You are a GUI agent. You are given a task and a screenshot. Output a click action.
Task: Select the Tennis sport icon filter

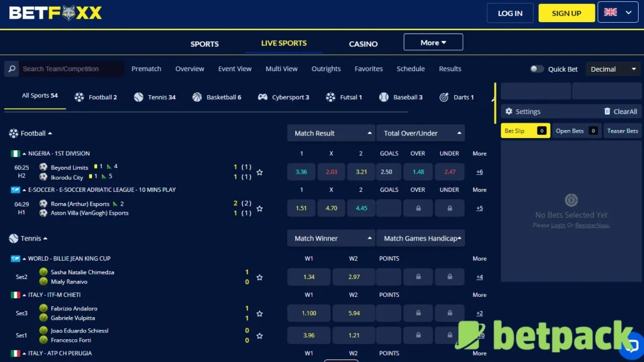click(139, 97)
